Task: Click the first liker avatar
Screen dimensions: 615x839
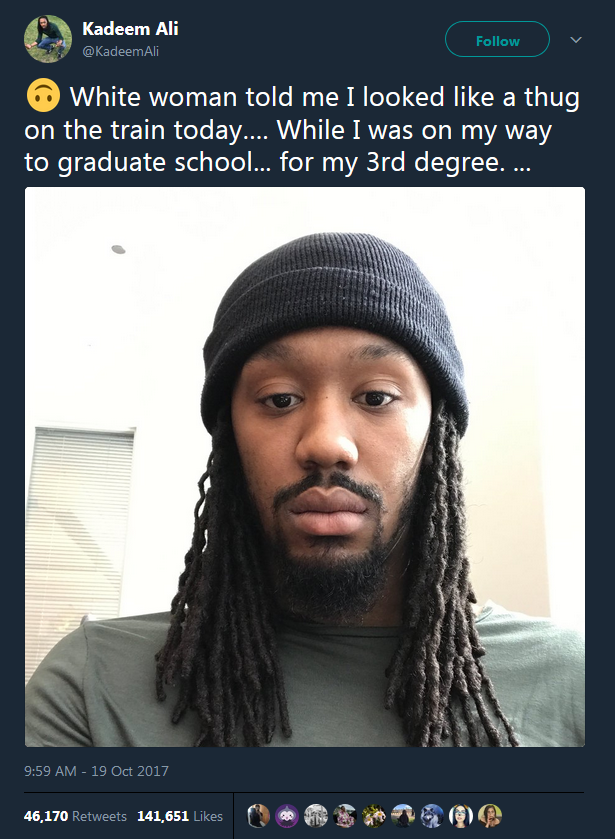Action: coord(258,816)
